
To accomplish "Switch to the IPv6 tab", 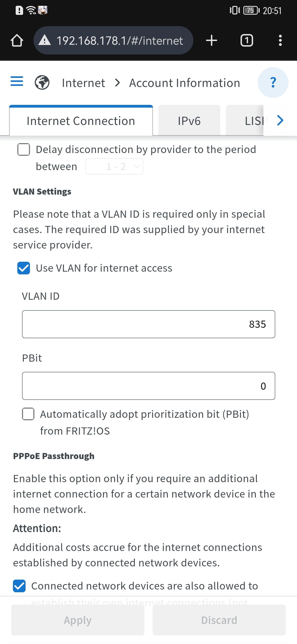I will coord(189,121).
